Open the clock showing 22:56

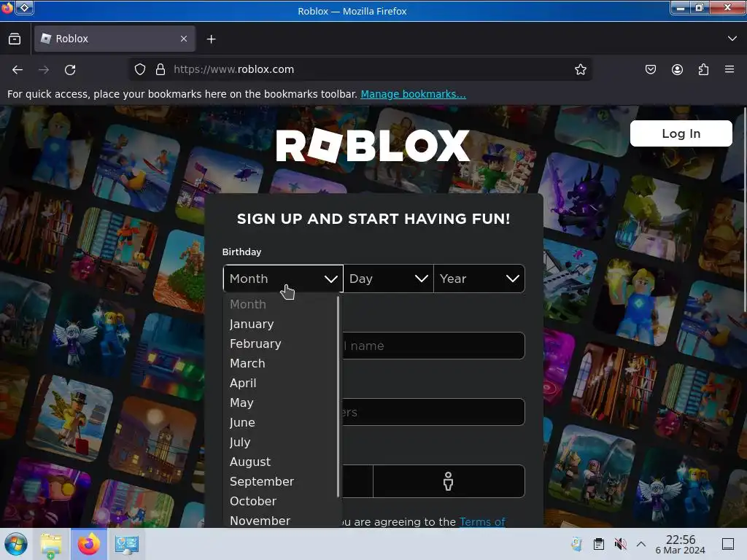(x=681, y=544)
